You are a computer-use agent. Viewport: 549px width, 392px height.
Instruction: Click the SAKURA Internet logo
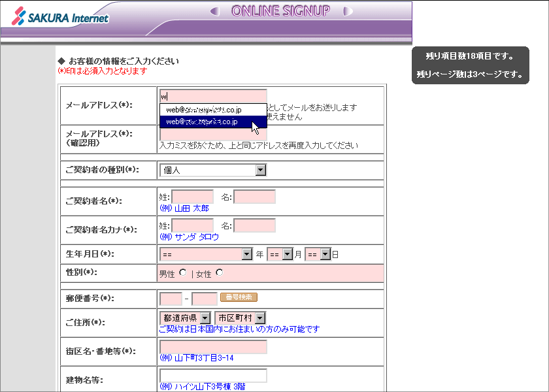click(x=60, y=16)
